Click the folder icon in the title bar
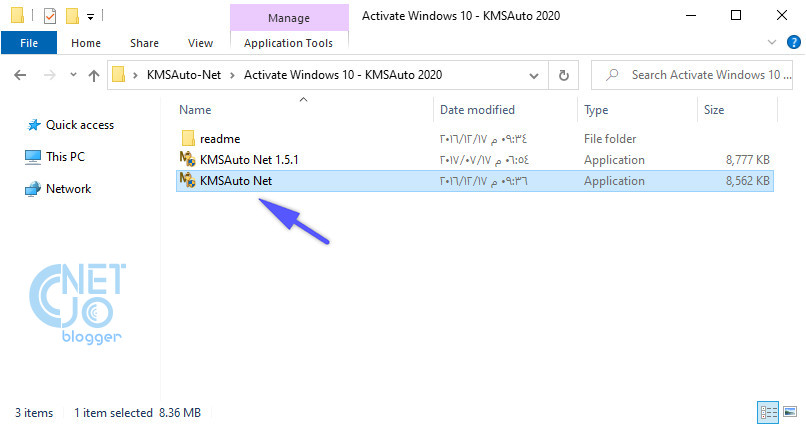 [x=17, y=15]
